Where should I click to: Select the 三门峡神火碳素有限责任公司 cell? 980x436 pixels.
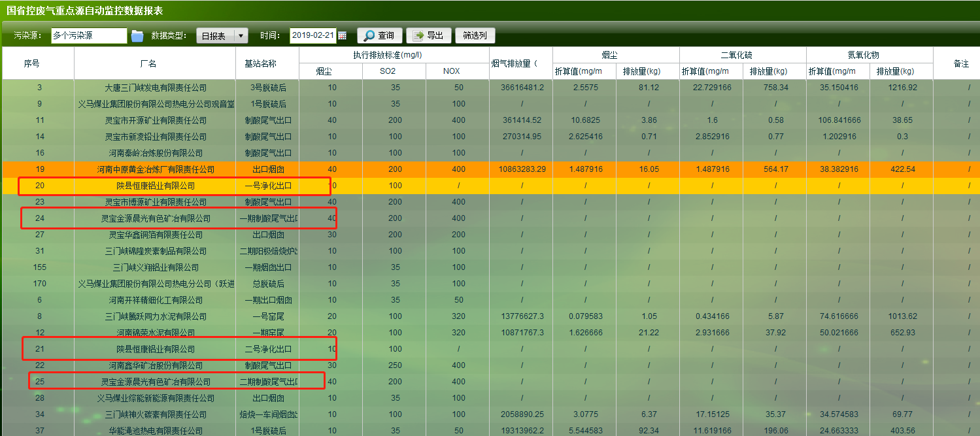click(x=156, y=414)
